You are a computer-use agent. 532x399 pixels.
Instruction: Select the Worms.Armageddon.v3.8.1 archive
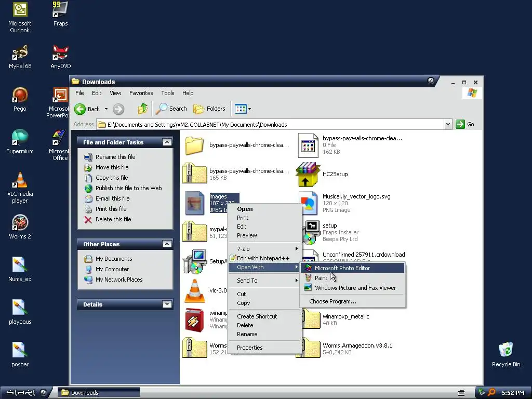point(357,345)
